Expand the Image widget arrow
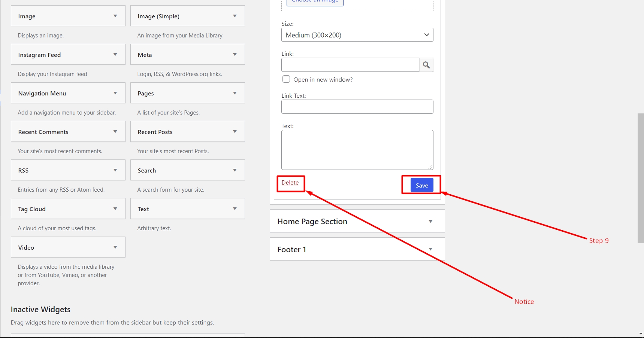 tap(115, 16)
